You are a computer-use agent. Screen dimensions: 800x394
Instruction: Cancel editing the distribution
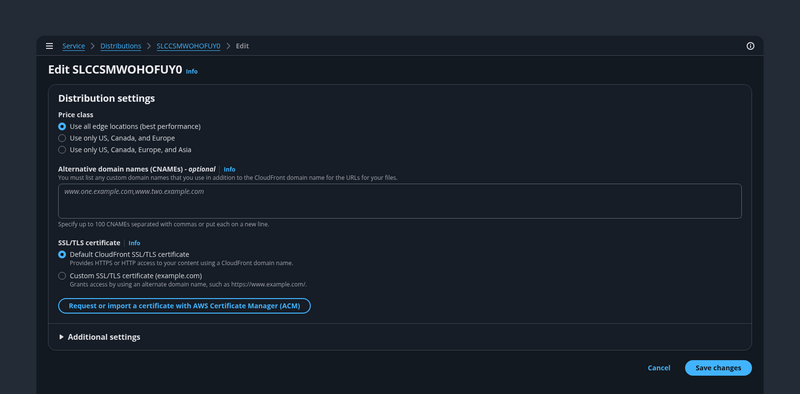659,368
